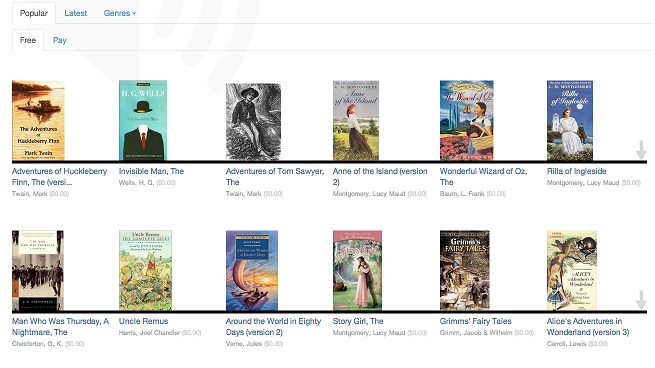Screen dimensions: 655x368
Task: Click Anne of the Island (version 2) link
Action: tap(380, 177)
